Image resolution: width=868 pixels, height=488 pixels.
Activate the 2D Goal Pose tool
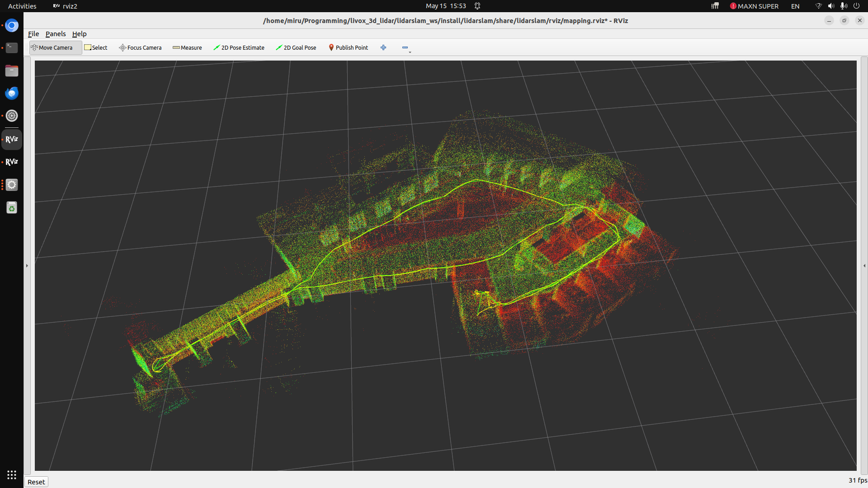click(x=296, y=47)
